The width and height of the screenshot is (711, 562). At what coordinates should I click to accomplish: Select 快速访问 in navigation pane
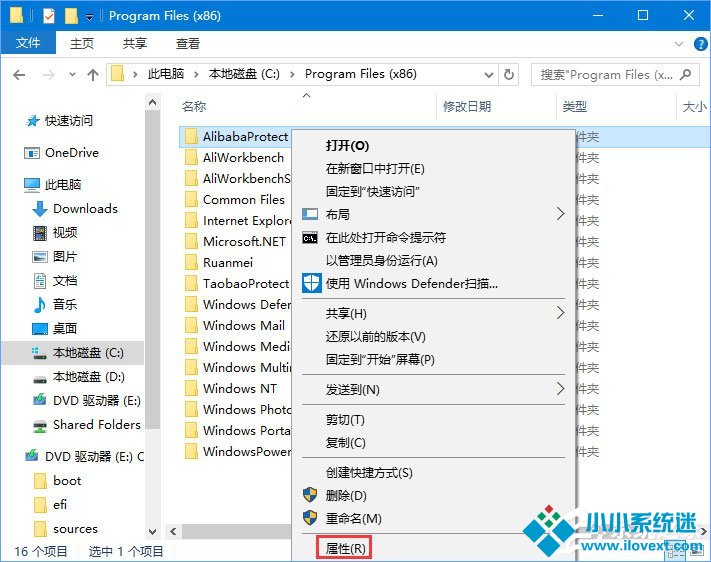click(68, 120)
